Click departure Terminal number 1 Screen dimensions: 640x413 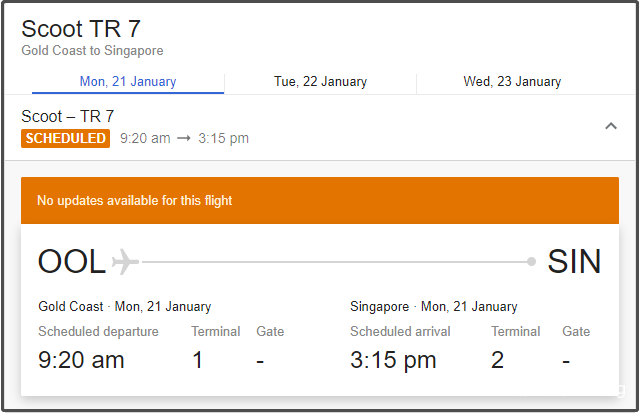click(198, 360)
